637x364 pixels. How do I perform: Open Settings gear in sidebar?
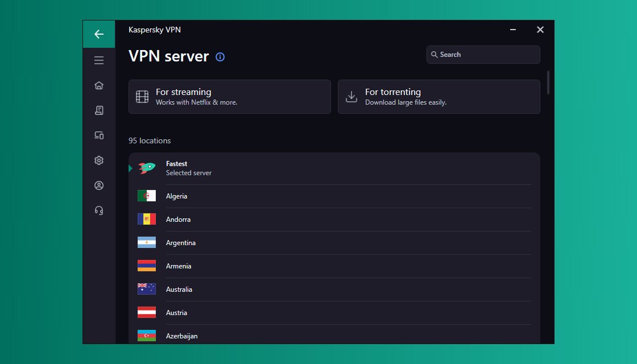click(x=99, y=160)
